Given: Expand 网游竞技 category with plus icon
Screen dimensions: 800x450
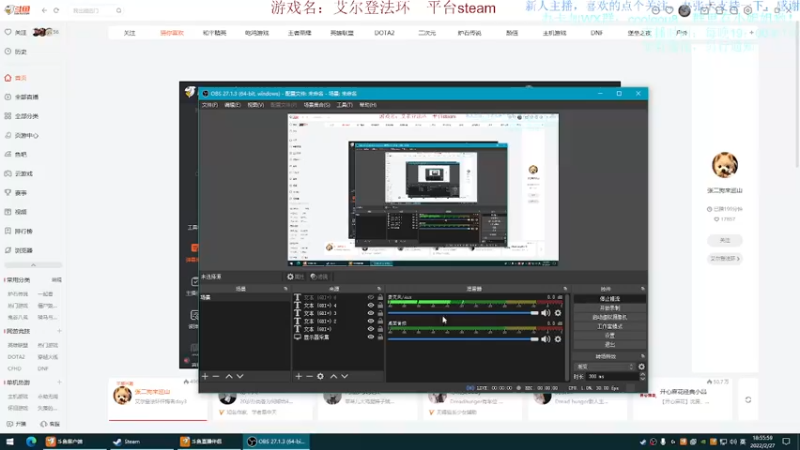Looking at the screenshot, I should point(59,331).
